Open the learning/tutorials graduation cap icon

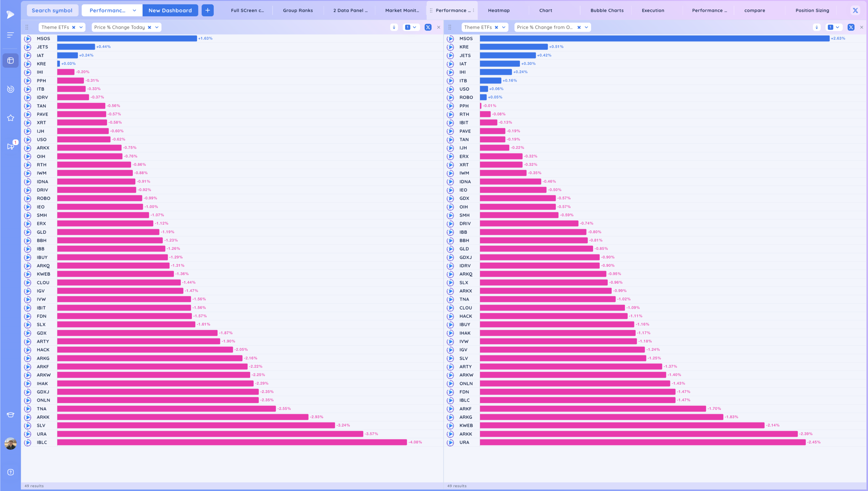coord(10,415)
